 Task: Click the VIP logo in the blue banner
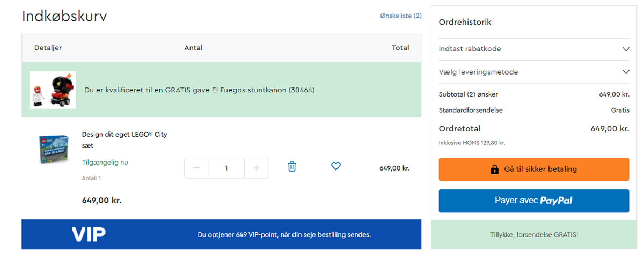click(89, 234)
